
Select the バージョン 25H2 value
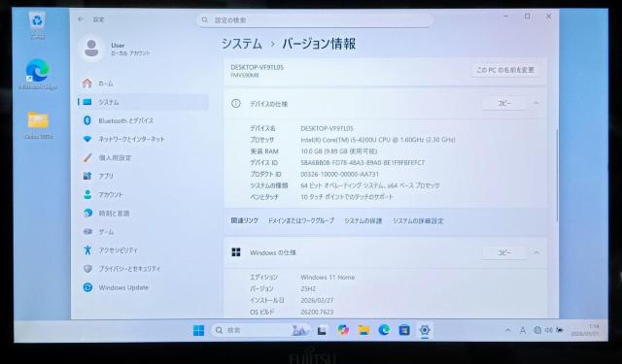coord(308,288)
